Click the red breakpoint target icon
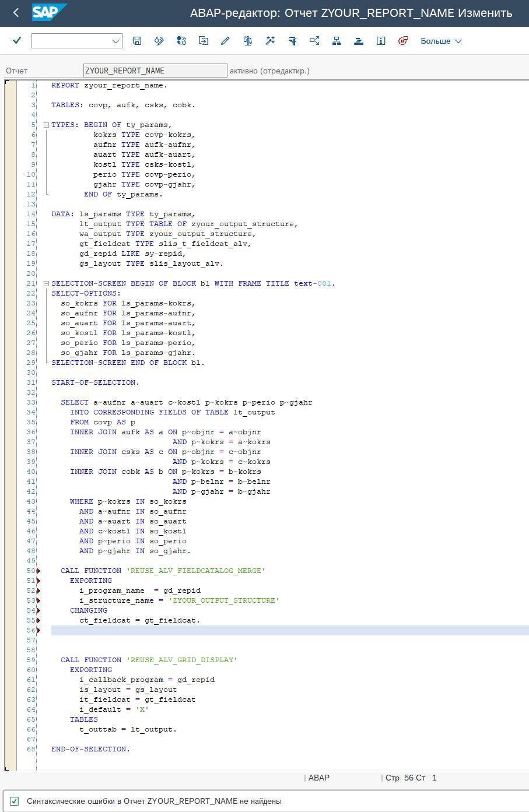 click(x=402, y=41)
